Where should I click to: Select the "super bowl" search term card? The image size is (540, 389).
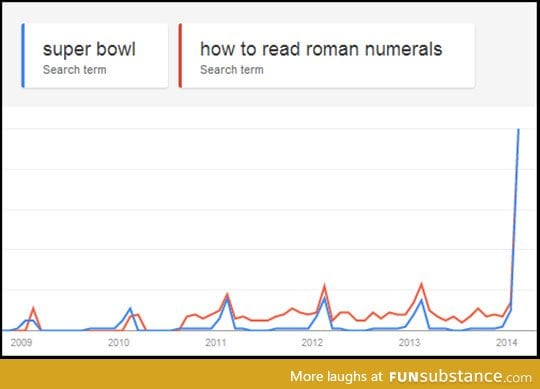tap(95, 56)
